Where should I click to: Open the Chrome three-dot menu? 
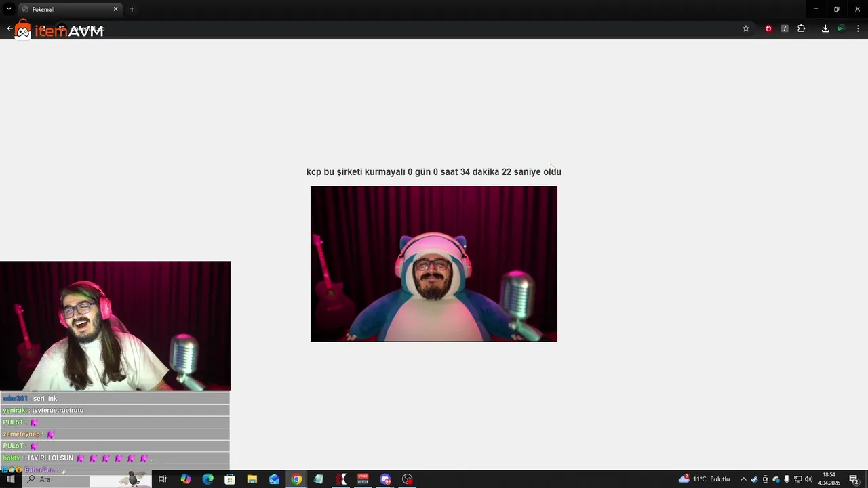tap(858, 28)
